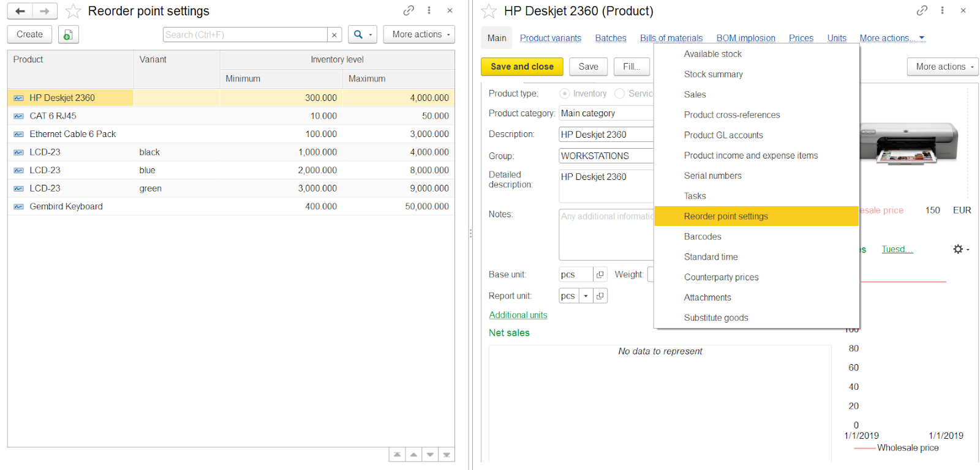Open Serial numbers from the menu
Screen dimensions: 980x470
[x=756, y=176]
